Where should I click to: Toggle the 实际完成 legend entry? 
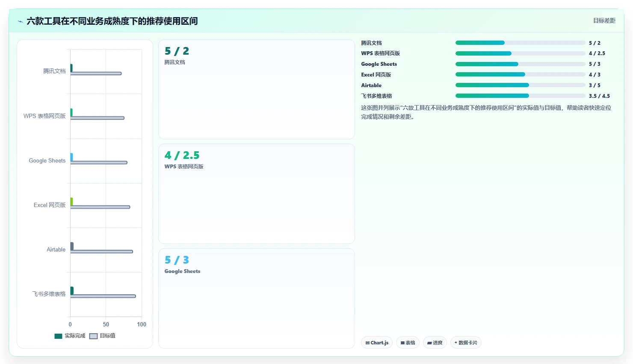pyautogui.click(x=70, y=336)
